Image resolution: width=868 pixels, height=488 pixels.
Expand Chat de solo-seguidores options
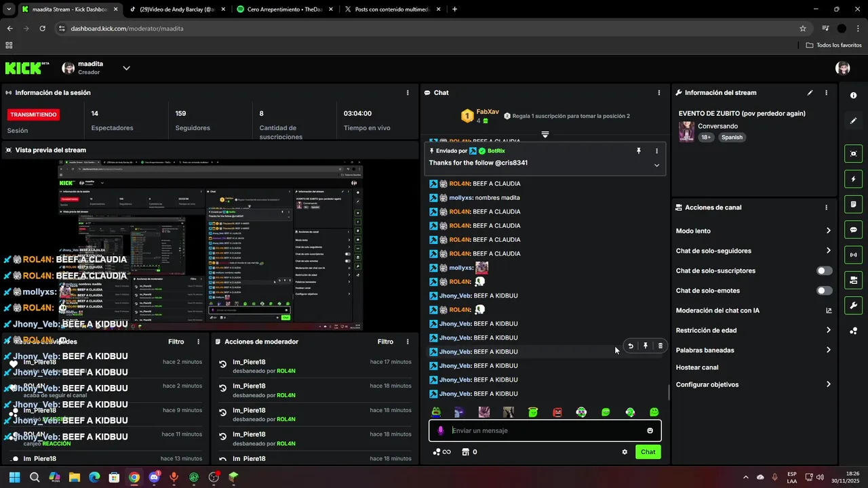(x=828, y=251)
